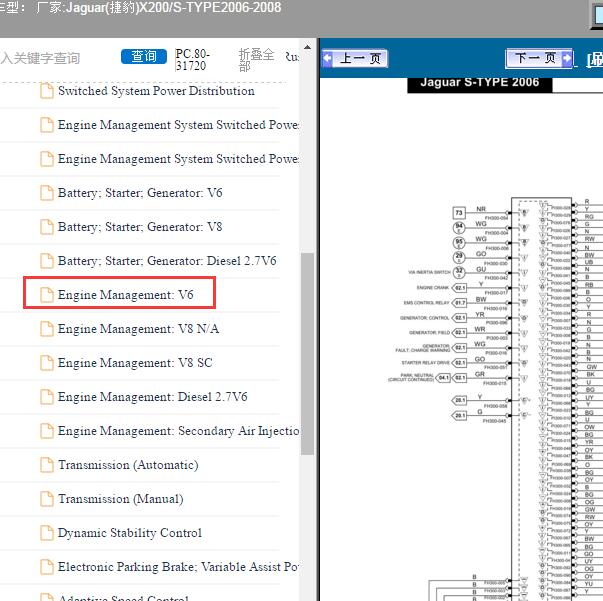Click document icon beside Secondary Air Injection

[47, 431]
